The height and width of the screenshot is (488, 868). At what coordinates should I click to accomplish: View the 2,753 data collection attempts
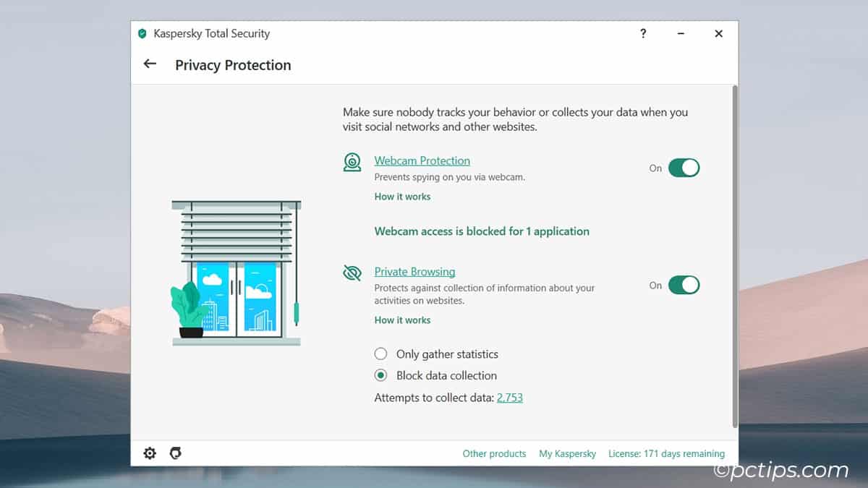click(x=509, y=397)
